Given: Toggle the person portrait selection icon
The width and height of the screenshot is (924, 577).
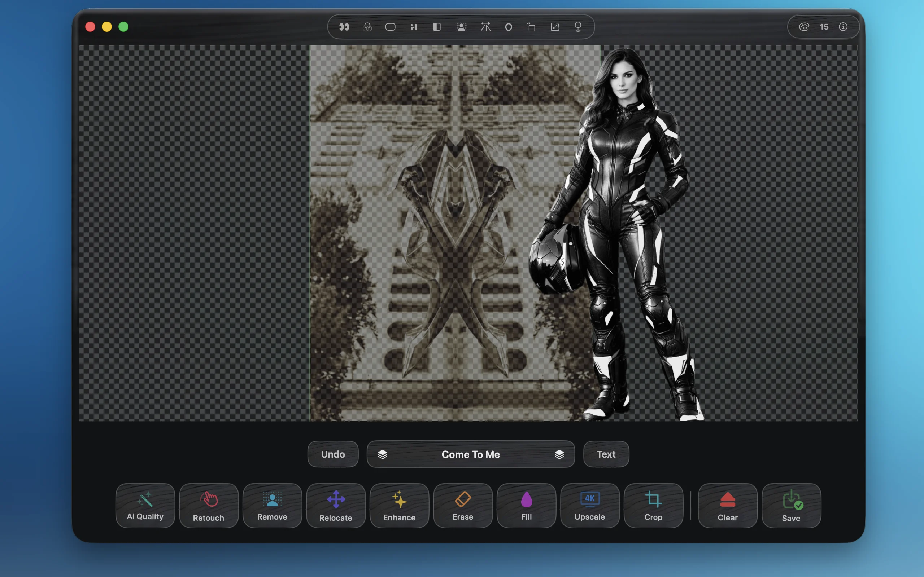Looking at the screenshot, I should click(x=461, y=27).
